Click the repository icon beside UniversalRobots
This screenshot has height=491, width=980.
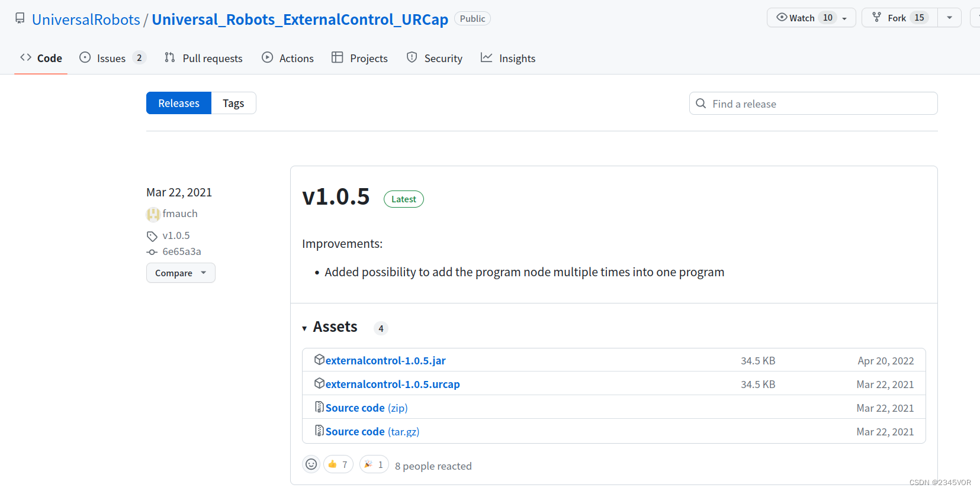coord(20,18)
